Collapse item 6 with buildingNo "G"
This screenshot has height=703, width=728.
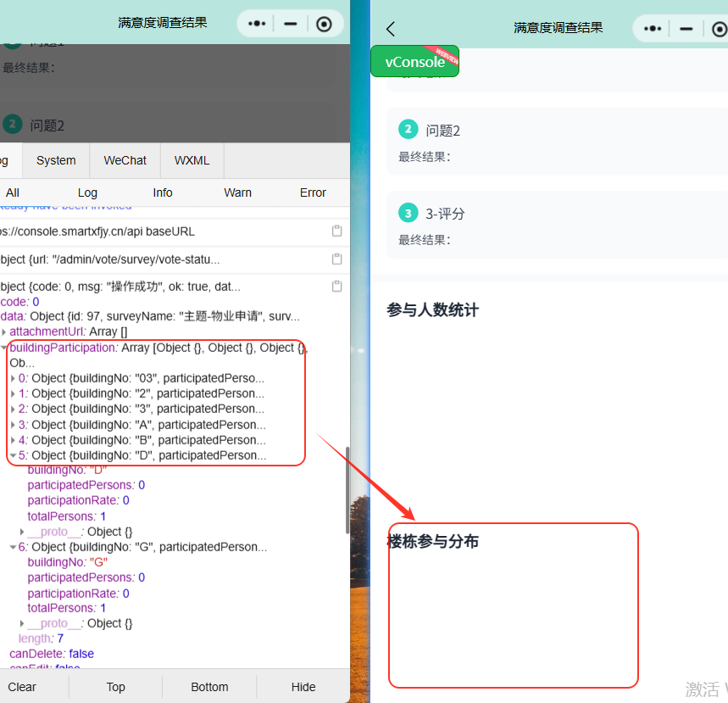click(x=13, y=547)
